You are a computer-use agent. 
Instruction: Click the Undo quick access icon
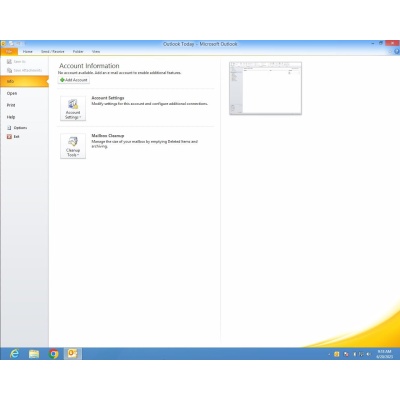click(x=18, y=44)
